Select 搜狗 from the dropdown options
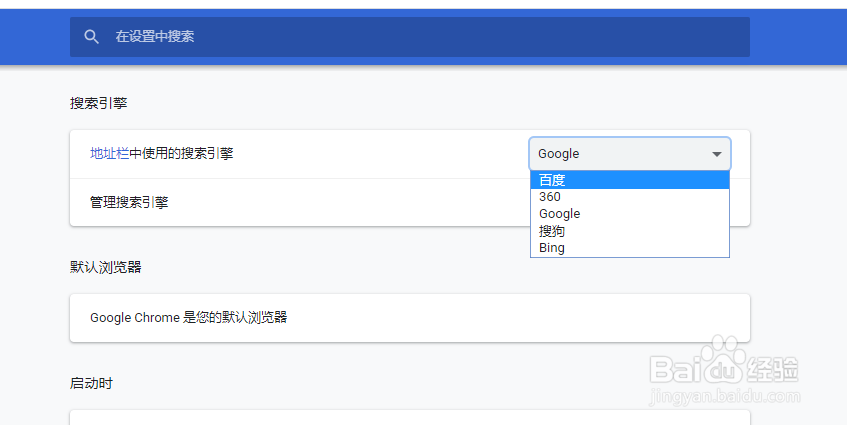The image size is (847, 425). (x=630, y=231)
